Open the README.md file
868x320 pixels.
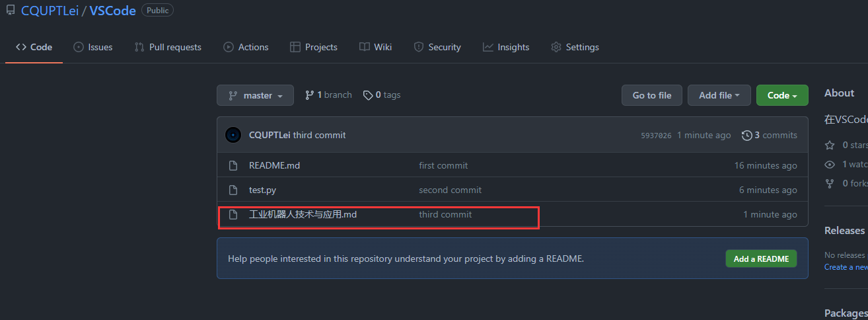(x=274, y=165)
